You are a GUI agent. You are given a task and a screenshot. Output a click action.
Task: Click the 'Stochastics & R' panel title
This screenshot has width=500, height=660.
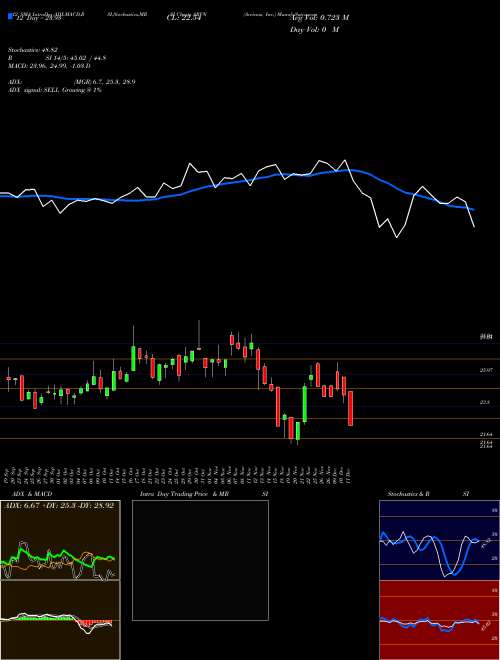[409, 494]
